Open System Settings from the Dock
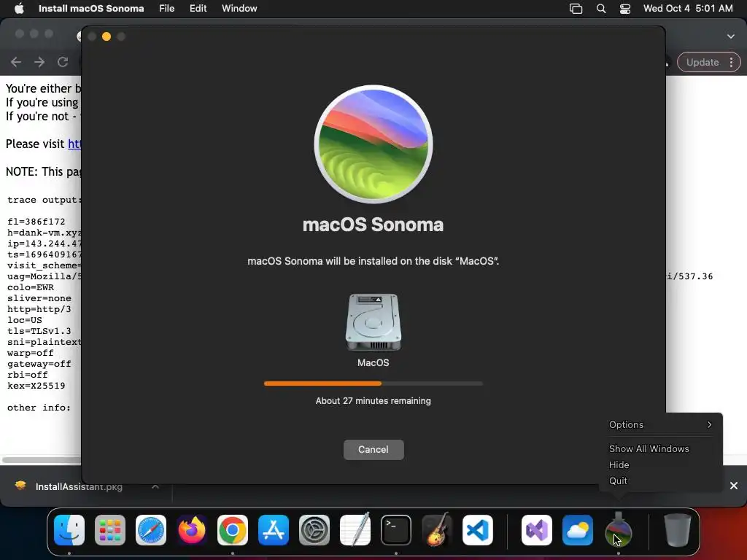The image size is (747, 560). click(x=314, y=530)
